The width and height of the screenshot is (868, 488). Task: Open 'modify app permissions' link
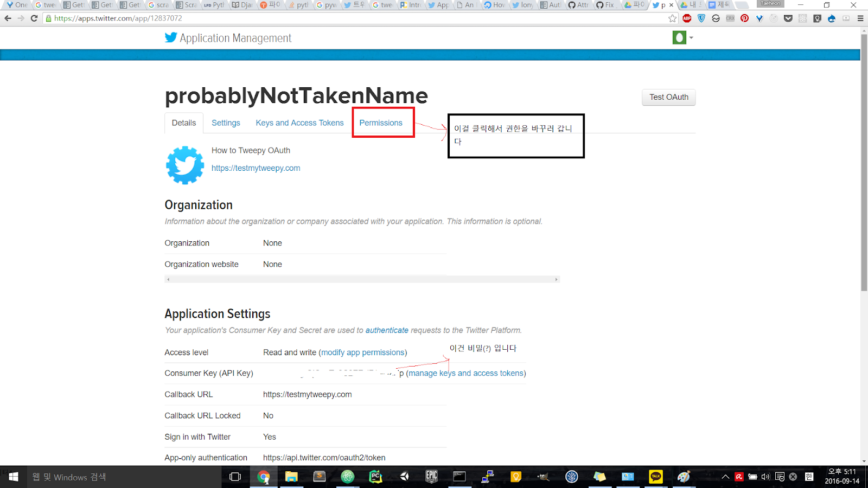363,352
